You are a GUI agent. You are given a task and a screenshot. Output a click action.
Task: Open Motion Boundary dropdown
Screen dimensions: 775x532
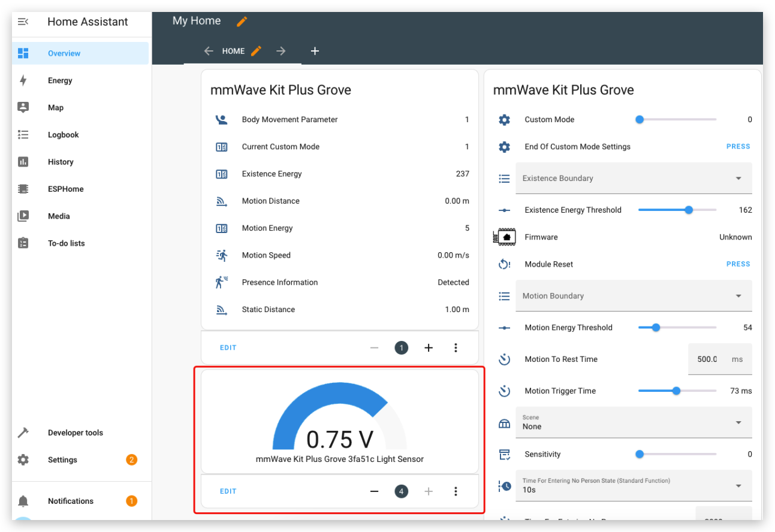[634, 296]
